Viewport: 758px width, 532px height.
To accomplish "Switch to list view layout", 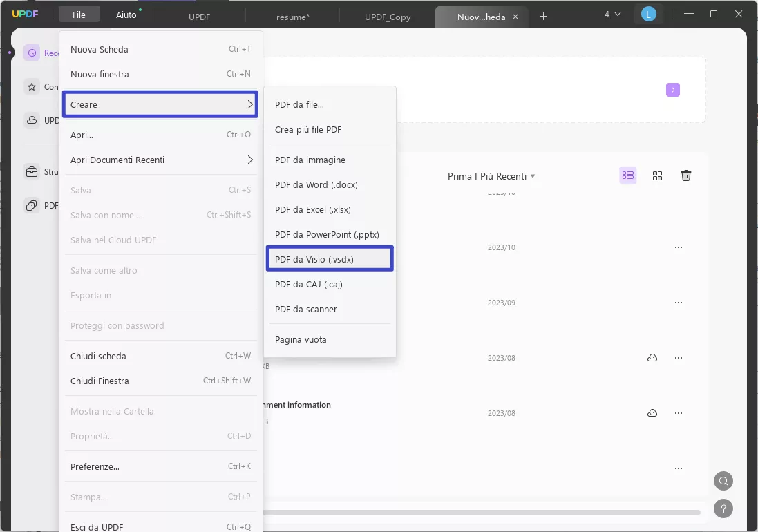I will 628,175.
